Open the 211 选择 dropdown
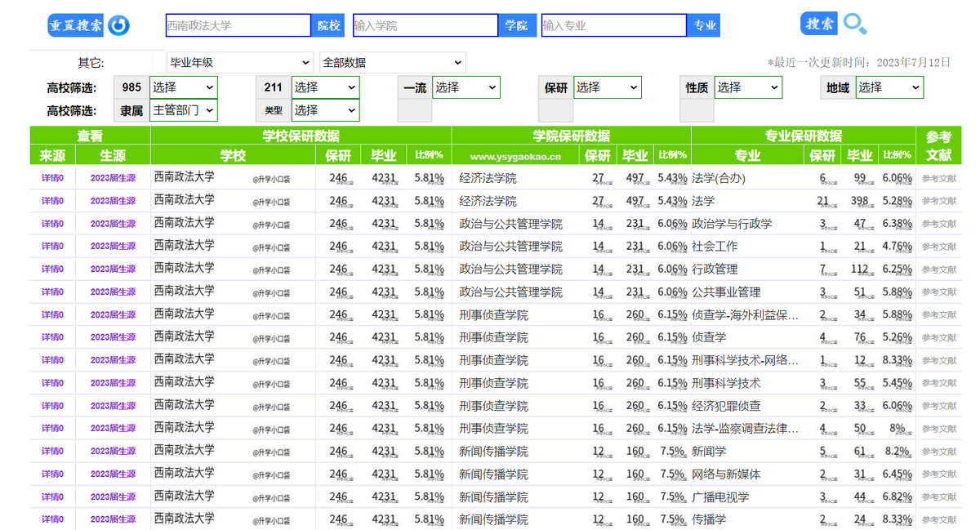Screen dimensions: 980x530 click(x=325, y=87)
